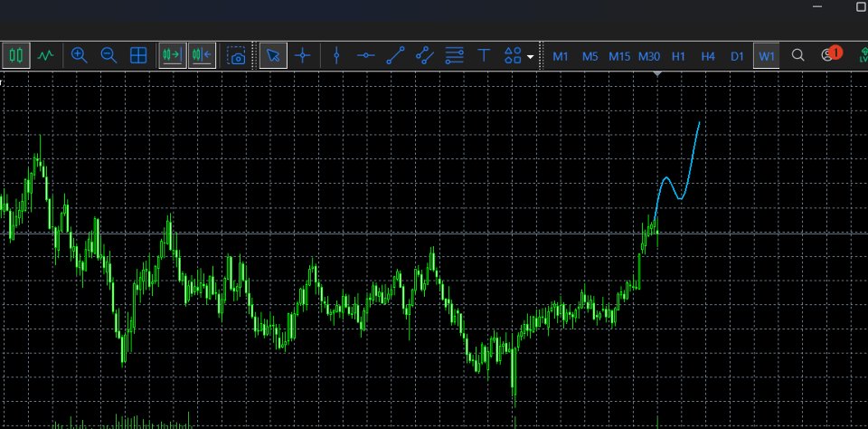Viewport: 868px width, 429px height.
Task: Switch to line chart view
Action: coord(45,55)
